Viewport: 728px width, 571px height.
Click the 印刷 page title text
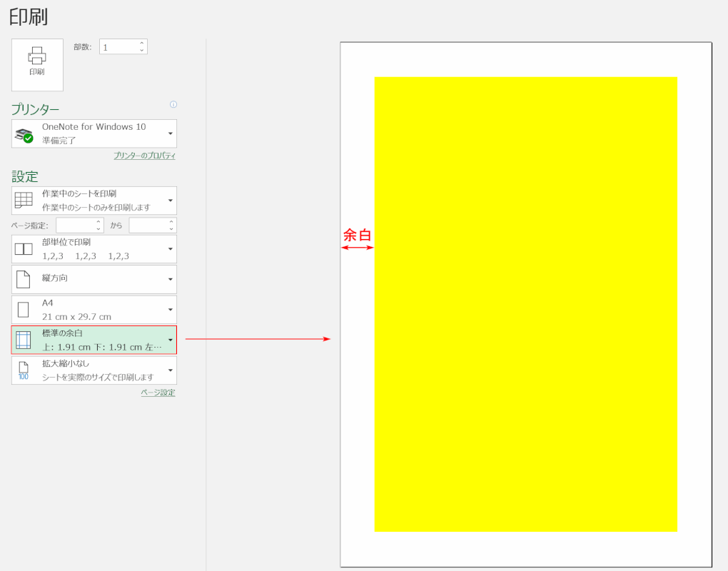coord(29,16)
